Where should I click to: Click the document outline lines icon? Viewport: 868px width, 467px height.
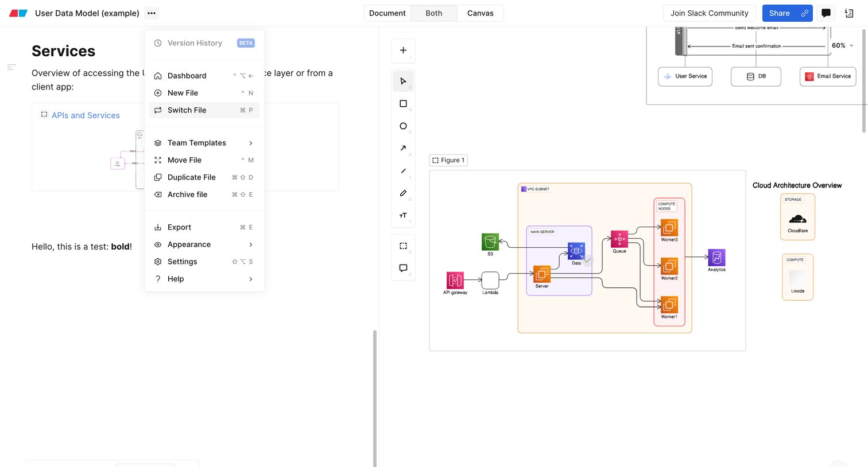[11, 67]
